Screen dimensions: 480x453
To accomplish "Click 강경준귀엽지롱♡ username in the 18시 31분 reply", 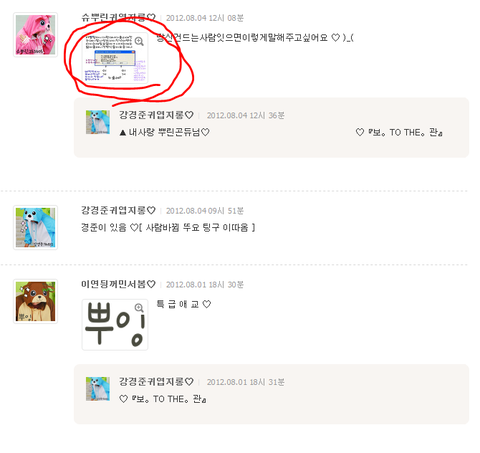I will 156,382.
